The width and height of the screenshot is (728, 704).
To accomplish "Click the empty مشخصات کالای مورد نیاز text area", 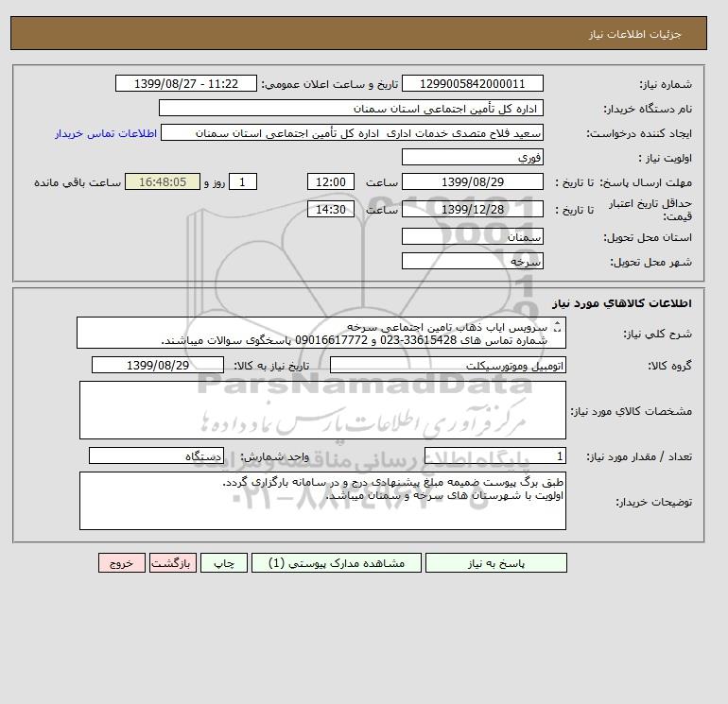I will [x=322, y=410].
